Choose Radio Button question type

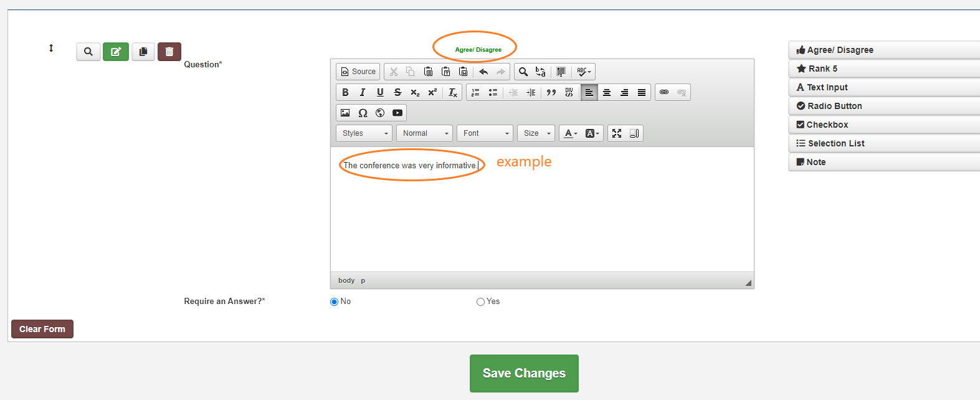pyautogui.click(x=834, y=106)
